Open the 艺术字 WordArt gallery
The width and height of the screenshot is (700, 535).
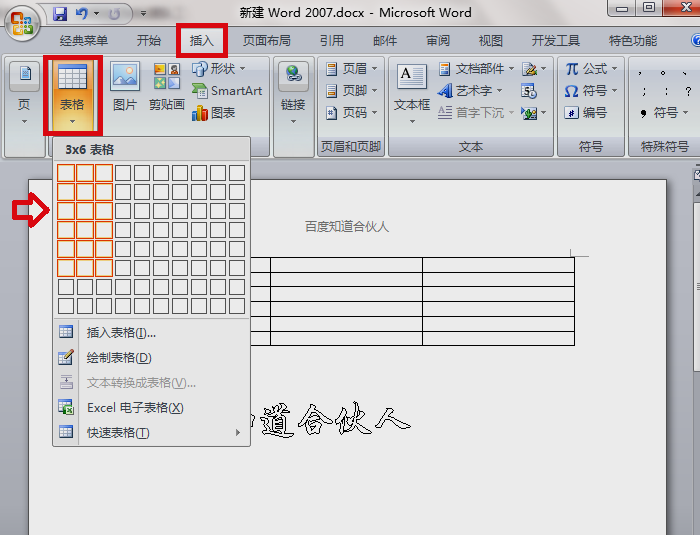(470, 91)
